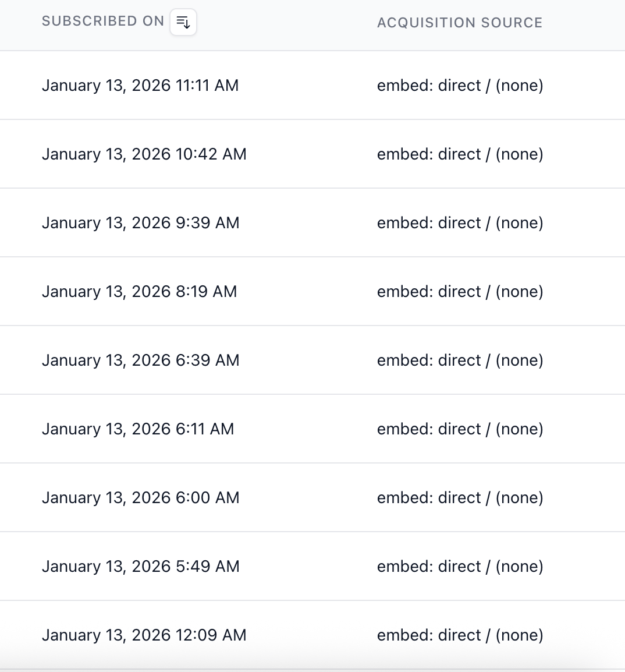Viewport: 625px width, 672px height.
Task: Select the 9:39 AM subscription date
Action: pyautogui.click(x=141, y=223)
